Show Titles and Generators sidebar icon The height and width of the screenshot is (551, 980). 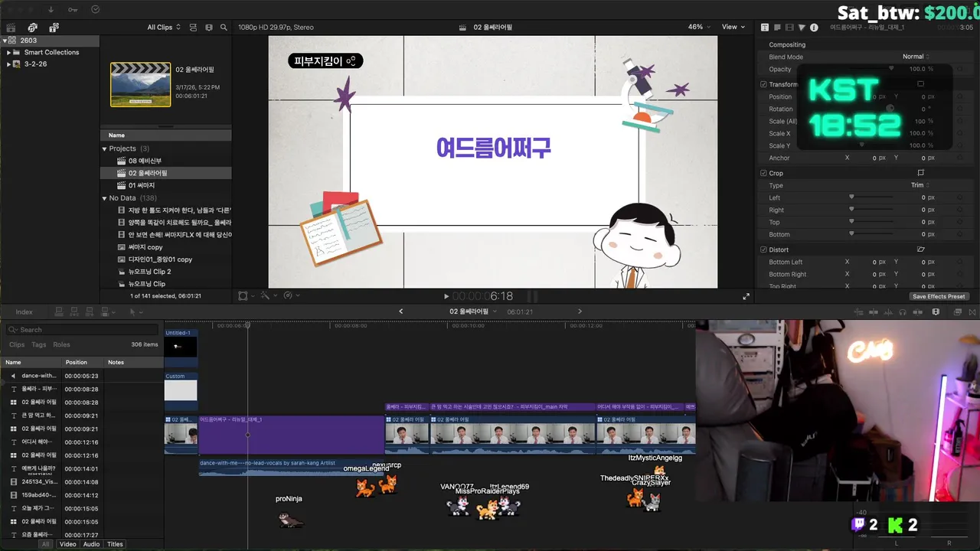[x=54, y=28]
